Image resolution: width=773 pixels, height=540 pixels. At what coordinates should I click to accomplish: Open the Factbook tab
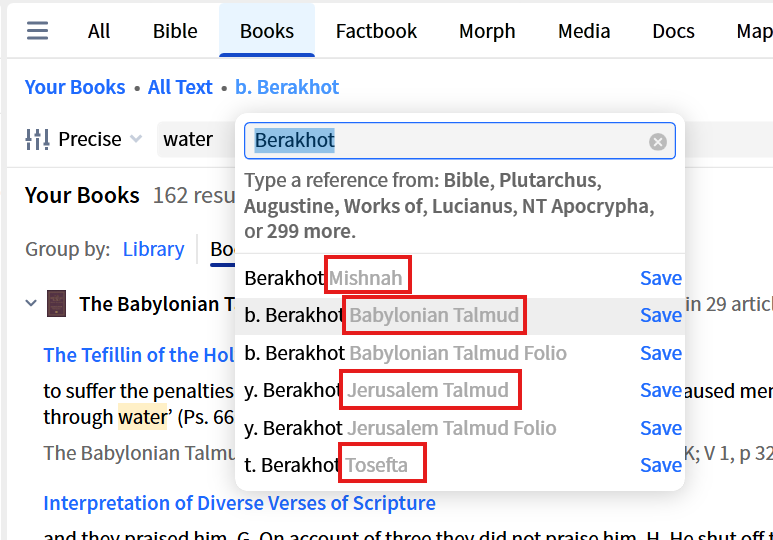(x=376, y=31)
